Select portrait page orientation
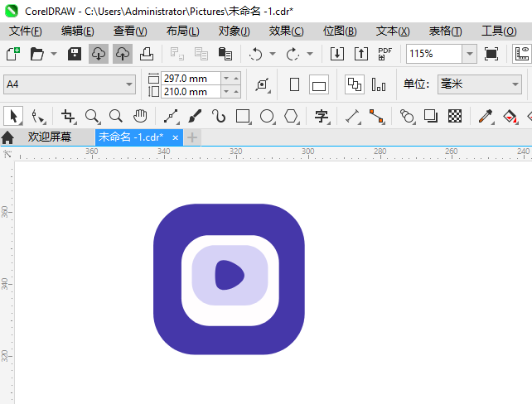 (294, 84)
